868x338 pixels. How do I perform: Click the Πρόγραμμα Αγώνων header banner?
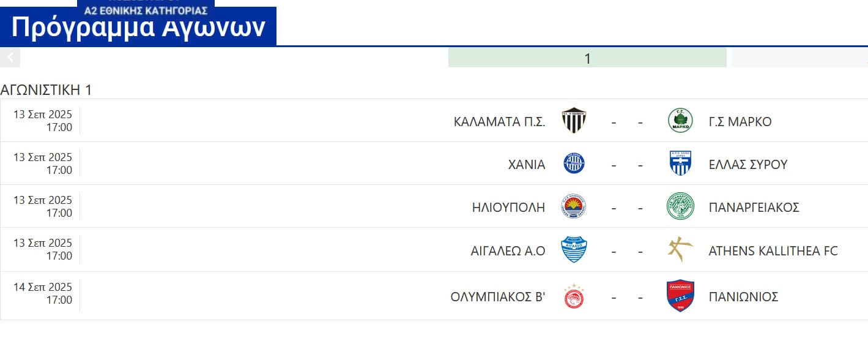tap(138, 28)
